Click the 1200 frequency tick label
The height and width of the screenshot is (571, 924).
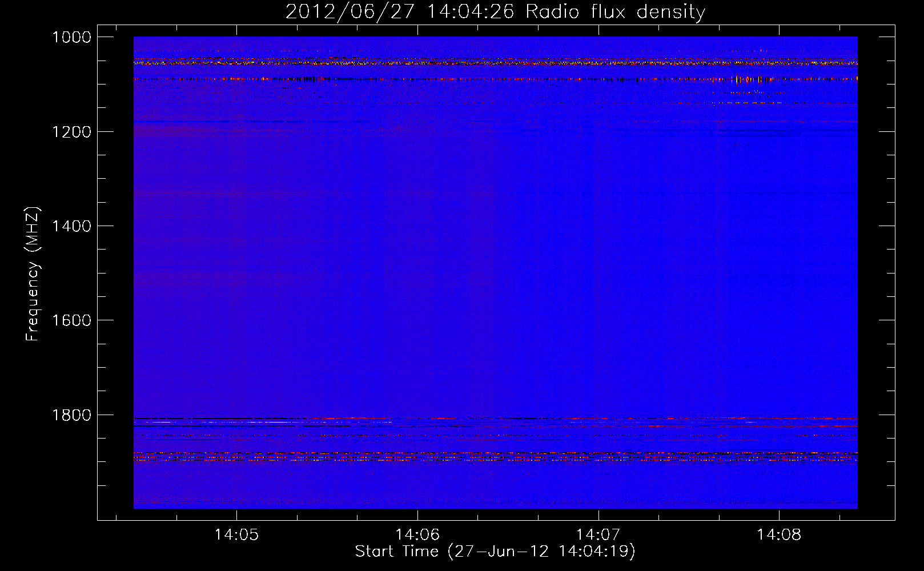pyautogui.click(x=71, y=132)
